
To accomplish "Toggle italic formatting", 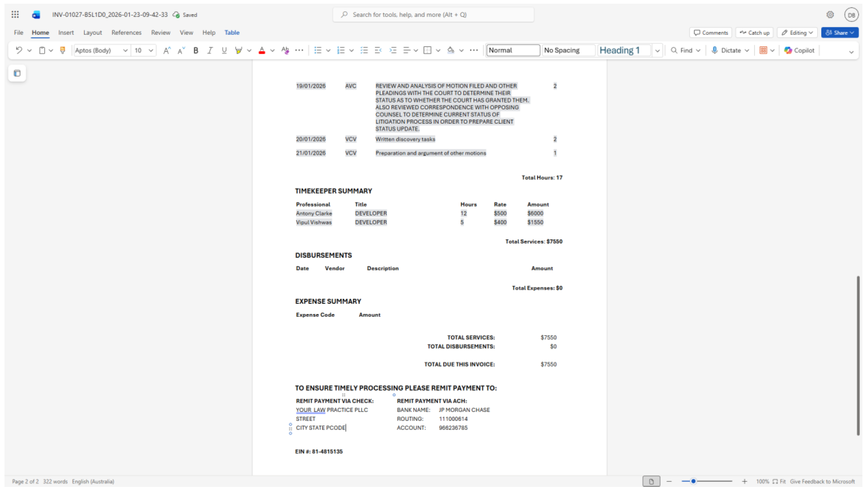I will tap(210, 50).
